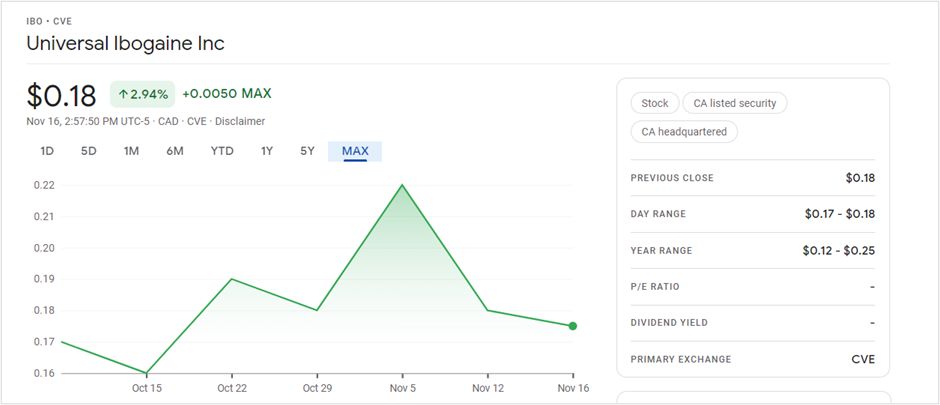Click the PRIMARY EXCHANGE label
The height and width of the screenshot is (405, 940).
pos(681,359)
